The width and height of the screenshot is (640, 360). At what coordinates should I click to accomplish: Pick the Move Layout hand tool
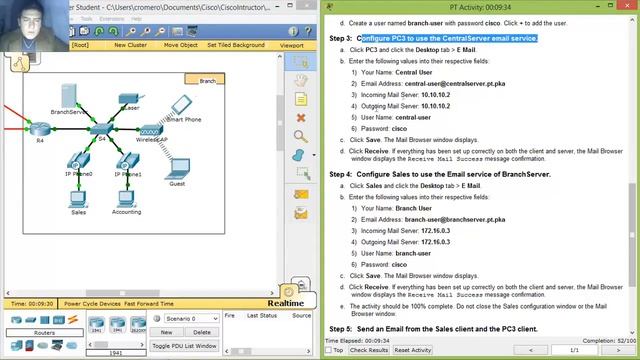(x=301, y=80)
